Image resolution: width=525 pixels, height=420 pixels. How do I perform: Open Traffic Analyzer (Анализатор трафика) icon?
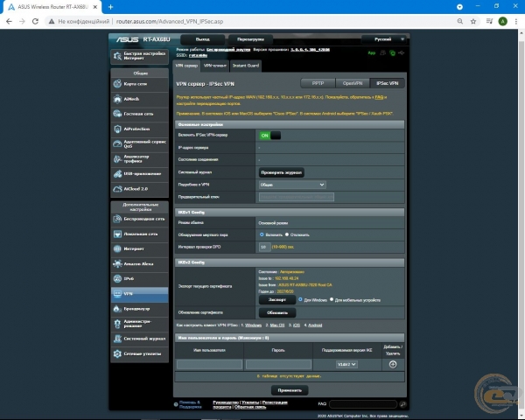[117, 158]
